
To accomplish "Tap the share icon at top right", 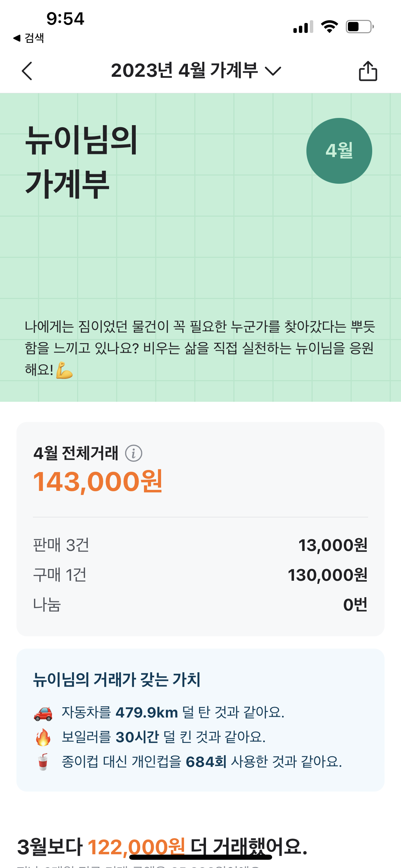I will pyautogui.click(x=368, y=71).
